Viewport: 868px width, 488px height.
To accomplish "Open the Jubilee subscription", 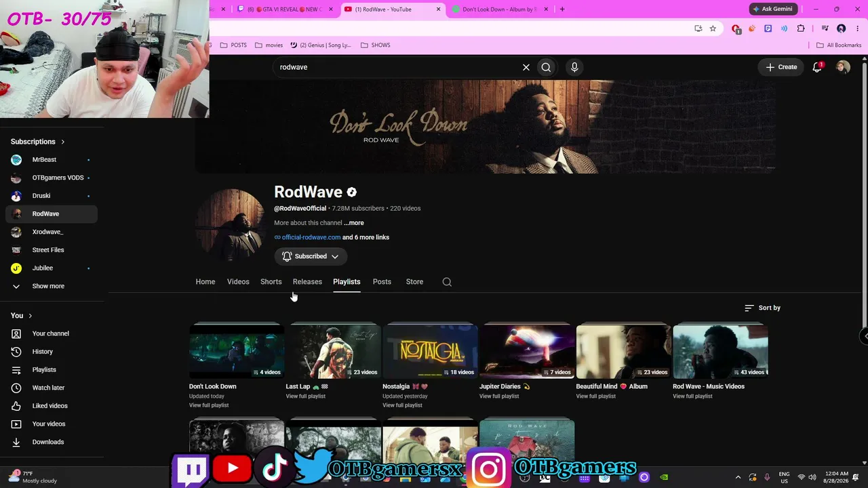I will [52, 268].
